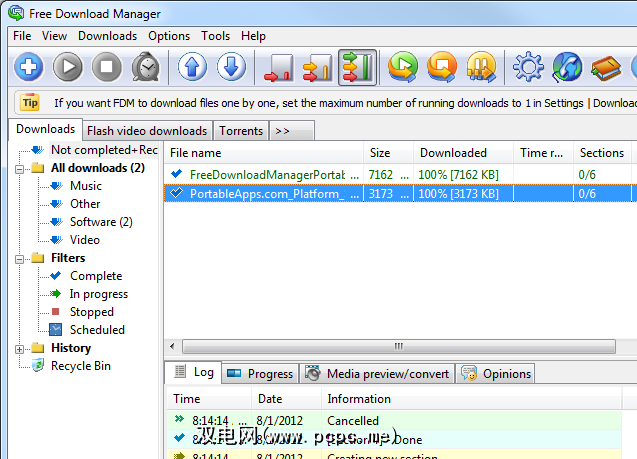Select Light traffic usage mode icon
The height and width of the screenshot is (459, 637).
pyautogui.click(x=279, y=67)
